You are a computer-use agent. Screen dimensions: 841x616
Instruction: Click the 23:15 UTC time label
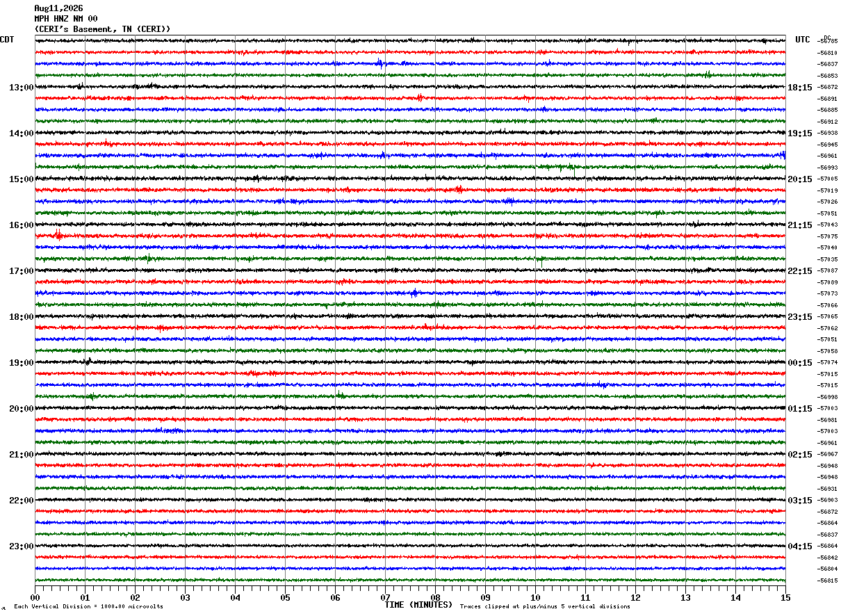[800, 317]
